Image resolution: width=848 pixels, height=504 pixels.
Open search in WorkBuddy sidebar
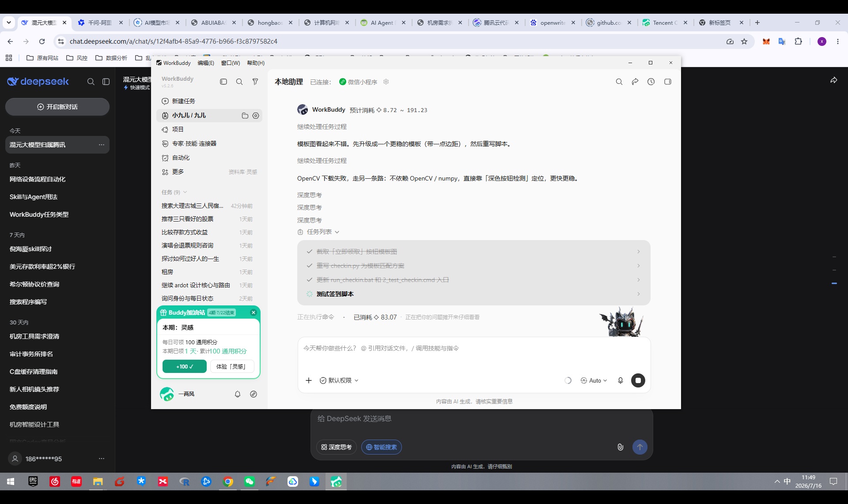click(x=239, y=82)
